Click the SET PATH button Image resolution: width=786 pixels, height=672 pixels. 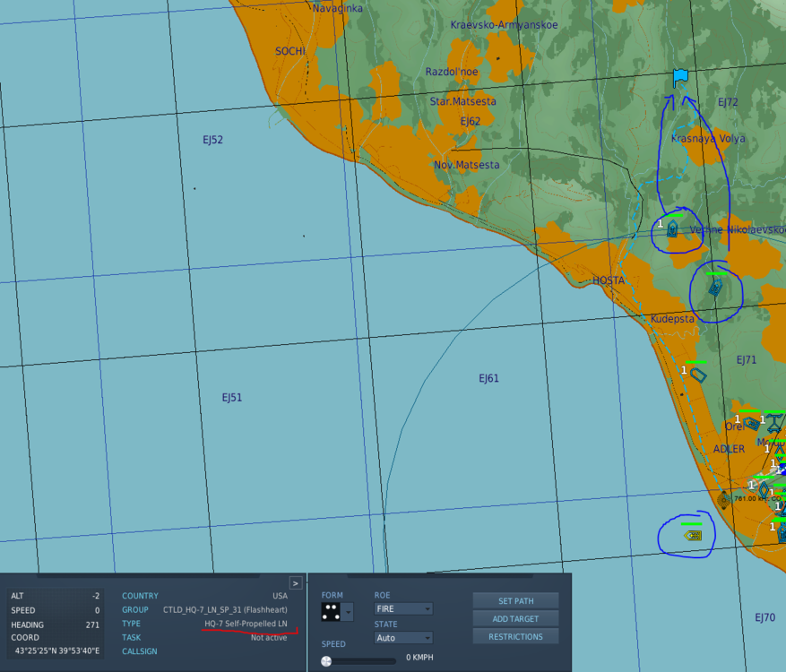pos(515,601)
